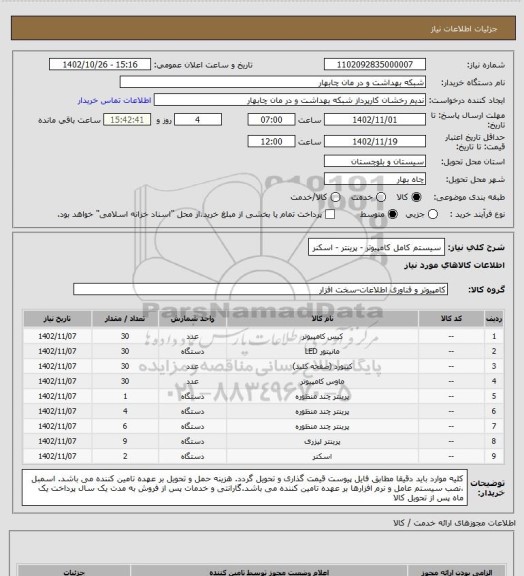Choose the متوسط purchase type radio
The image size is (524, 576).
[x=392, y=215]
